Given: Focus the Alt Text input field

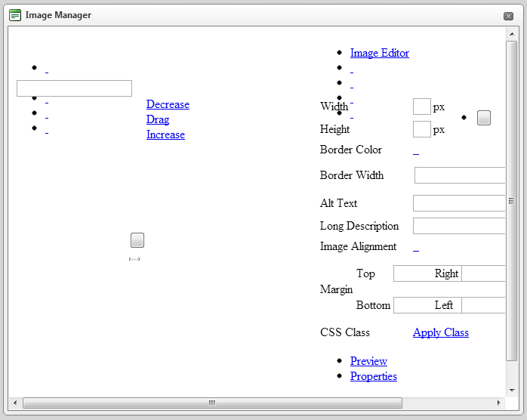Looking at the screenshot, I should point(459,203).
